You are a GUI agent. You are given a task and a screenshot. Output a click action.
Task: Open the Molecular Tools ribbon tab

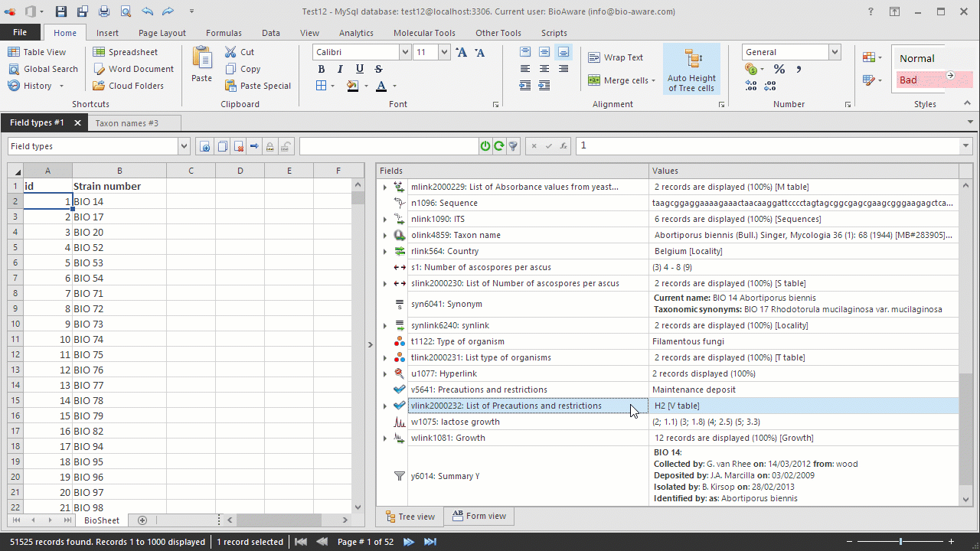pyautogui.click(x=424, y=33)
